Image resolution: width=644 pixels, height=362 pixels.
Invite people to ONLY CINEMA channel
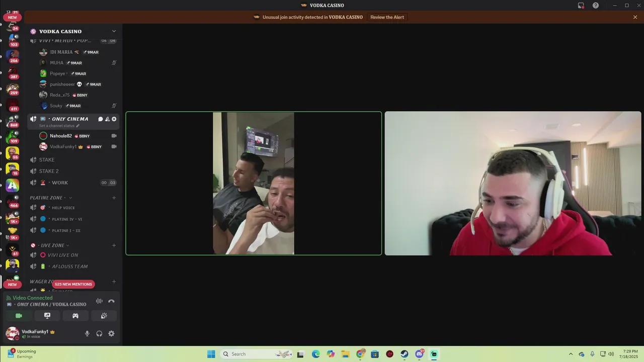click(x=107, y=119)
